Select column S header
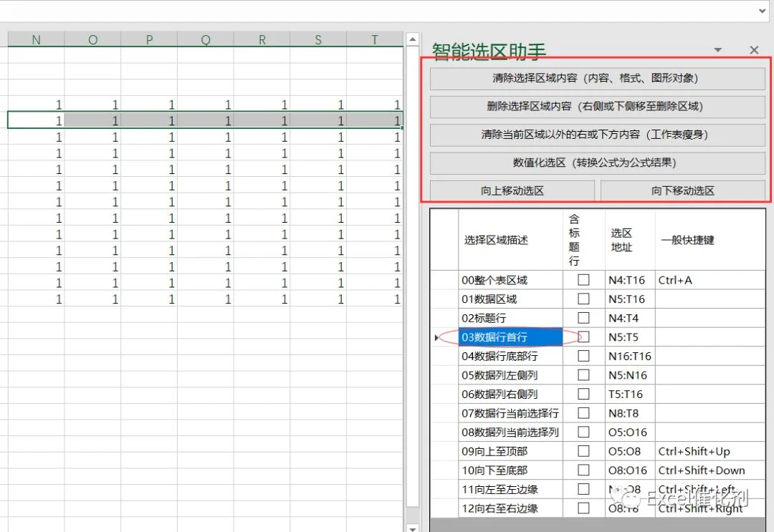 coord(318,39)
